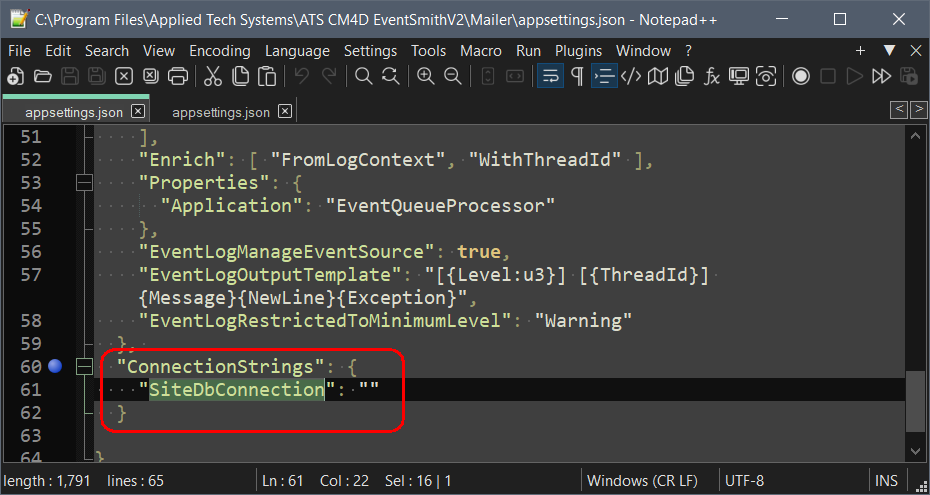Click the New file toolbar icon
The width and height of the screenshot is (930, 495).
click(16, 76)
